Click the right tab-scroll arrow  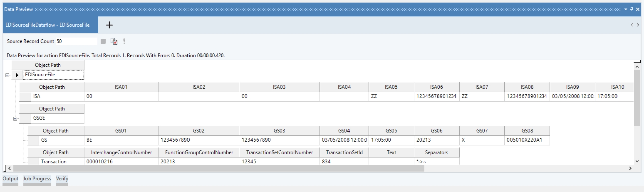click(x=638, y=25)
